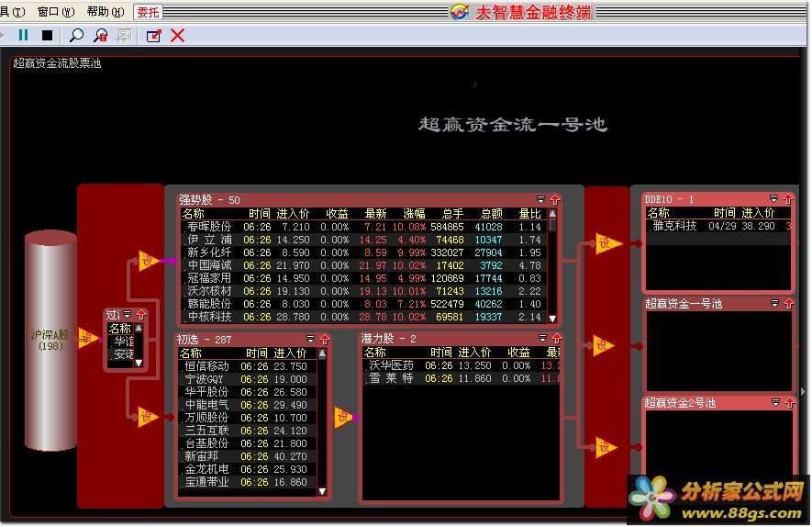Viewport: 812px width, 527px height.
Task: Select the 中核科技 stock row
Action: [363, 317]
